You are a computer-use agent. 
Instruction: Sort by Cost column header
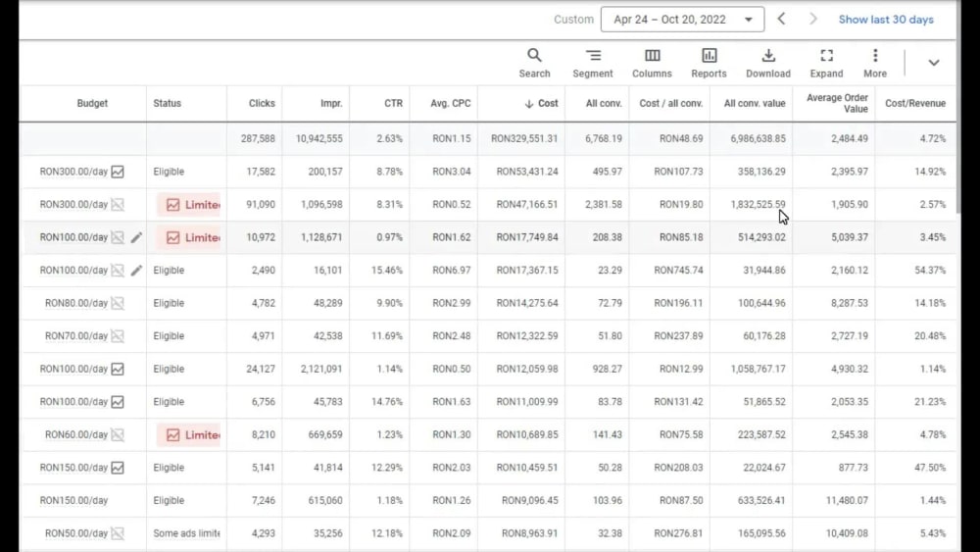coord(541,103)
